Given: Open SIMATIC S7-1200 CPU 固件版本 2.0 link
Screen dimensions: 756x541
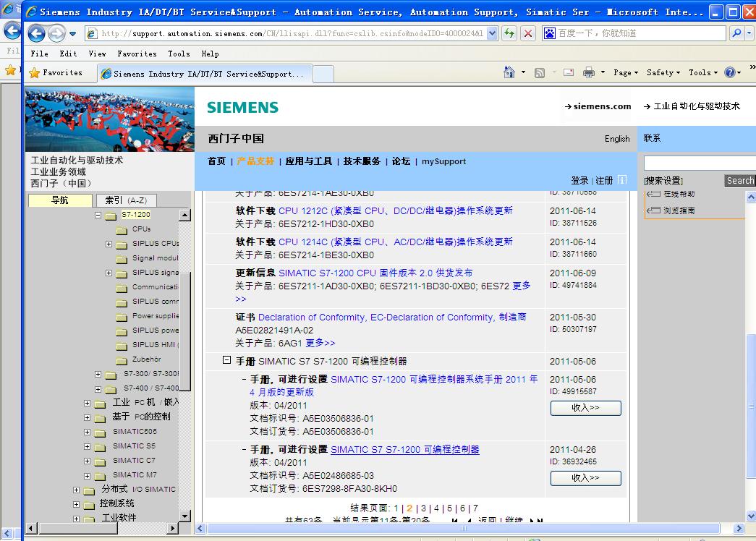Looking at the screenshot, I should coord(375,273).
